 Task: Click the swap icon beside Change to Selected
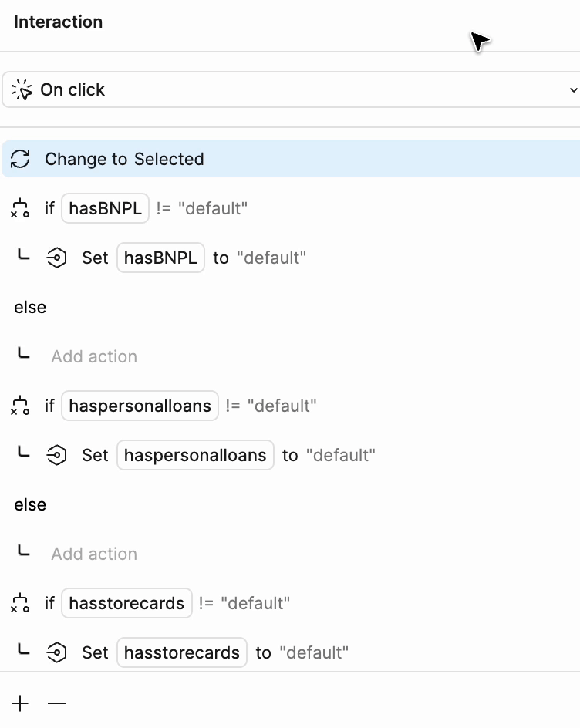tap(20, 159)
